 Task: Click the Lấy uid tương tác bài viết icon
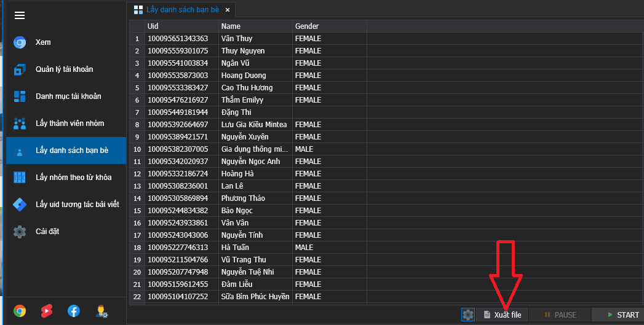coord(20,205)
